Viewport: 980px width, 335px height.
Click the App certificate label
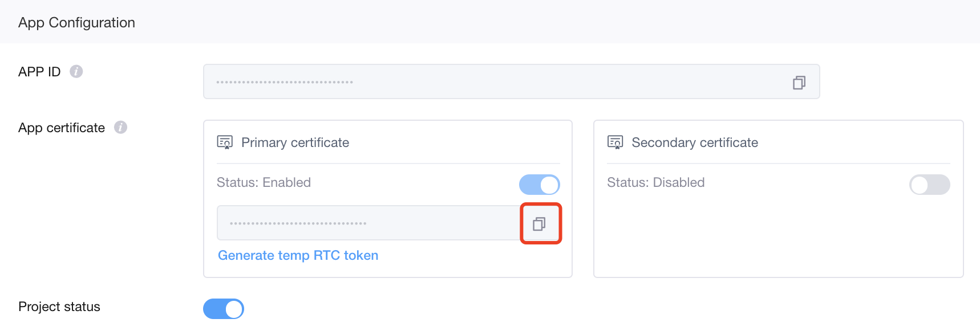pyautogui.click(x=62, y=128)
